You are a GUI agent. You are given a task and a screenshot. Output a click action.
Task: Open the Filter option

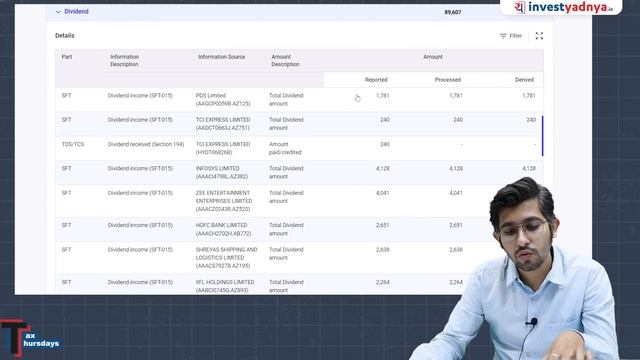[511, 36]
